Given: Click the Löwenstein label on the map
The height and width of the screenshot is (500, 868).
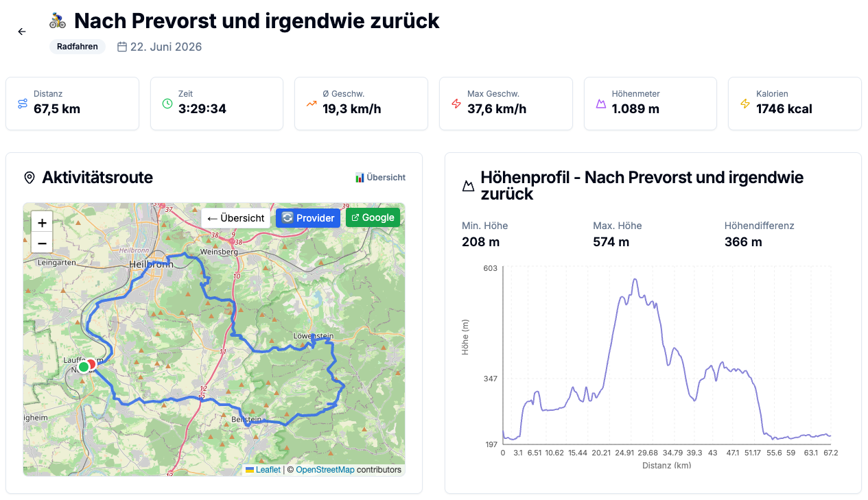Looking at the screenshot, I should 312,335.
